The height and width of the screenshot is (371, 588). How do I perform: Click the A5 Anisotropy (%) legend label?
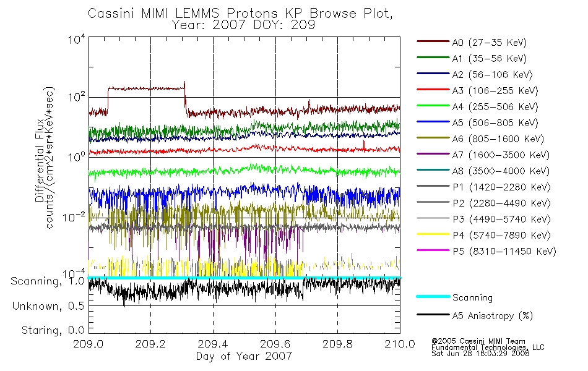click(493, 316)
